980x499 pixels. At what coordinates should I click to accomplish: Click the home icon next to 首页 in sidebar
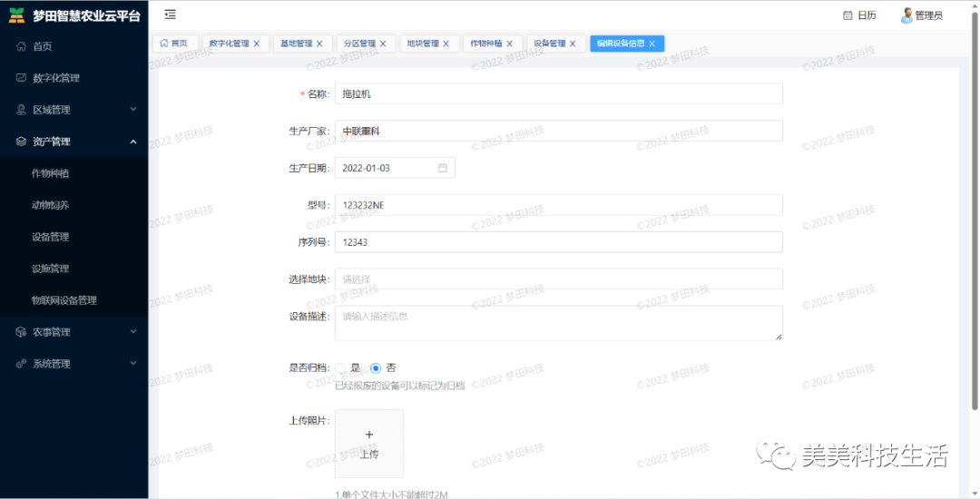point(21,46)
